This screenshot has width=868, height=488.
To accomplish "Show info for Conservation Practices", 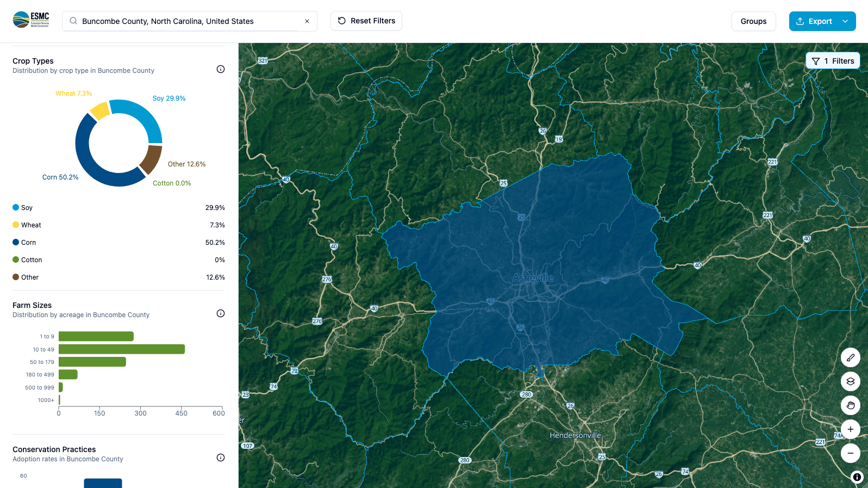I will point(221,458).
